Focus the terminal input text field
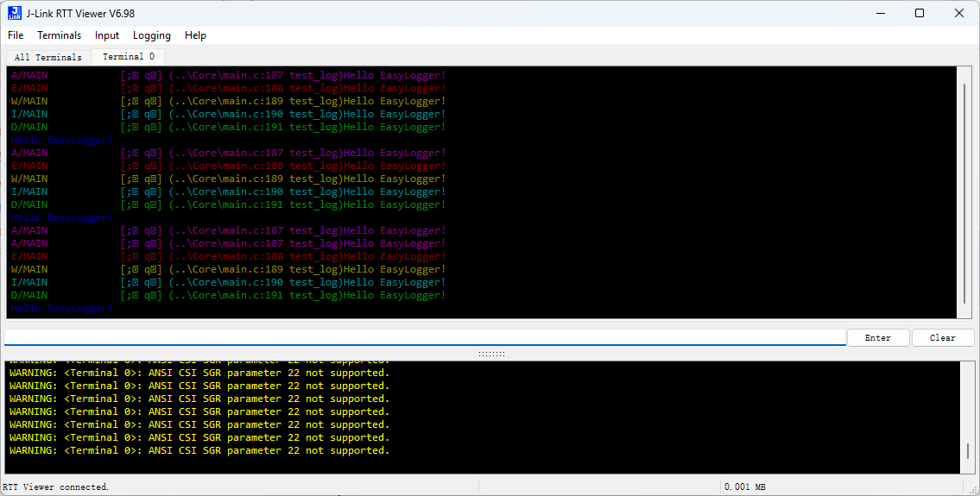The width and height of the screenshot is (980, 496). click(x=423, y=337)
